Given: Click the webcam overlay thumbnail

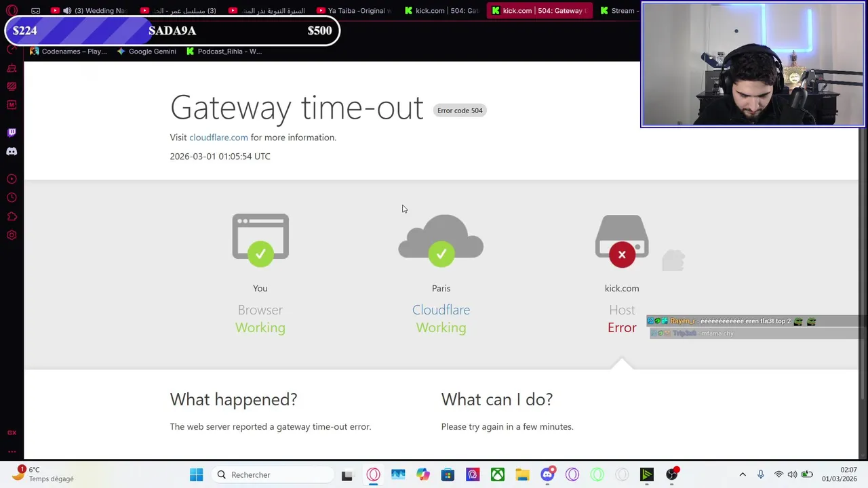Looking at the screenshot, I should pyautogui.click(x=753, y=64).
